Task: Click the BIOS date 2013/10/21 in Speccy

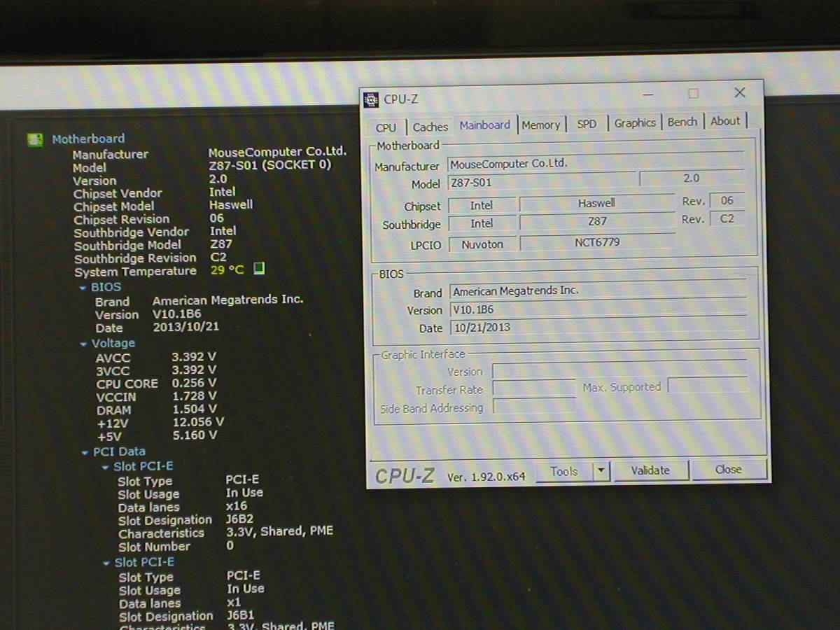Action: point(185,327)
